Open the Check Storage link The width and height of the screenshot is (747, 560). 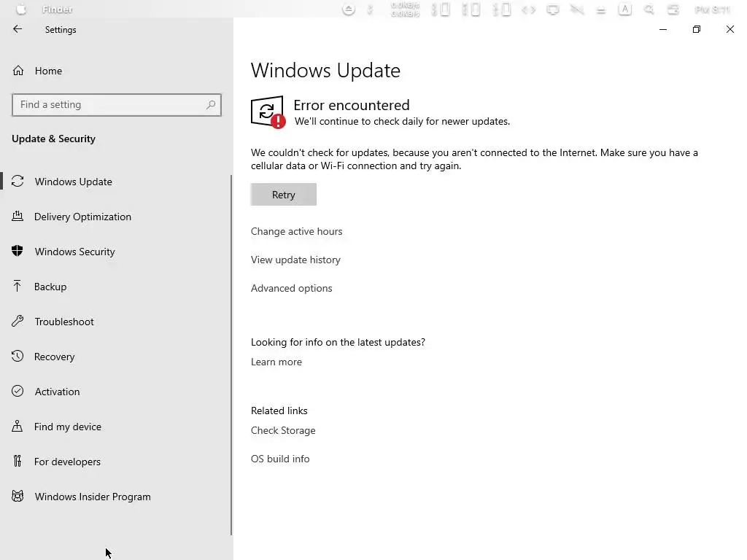pyautogui.click(x=283, y=430)
